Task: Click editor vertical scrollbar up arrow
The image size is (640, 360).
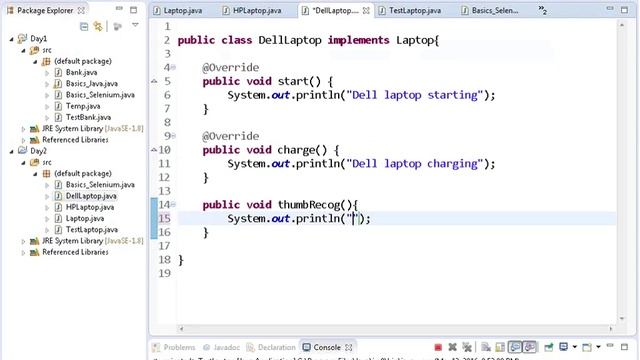Action: [x=622, y=25]
